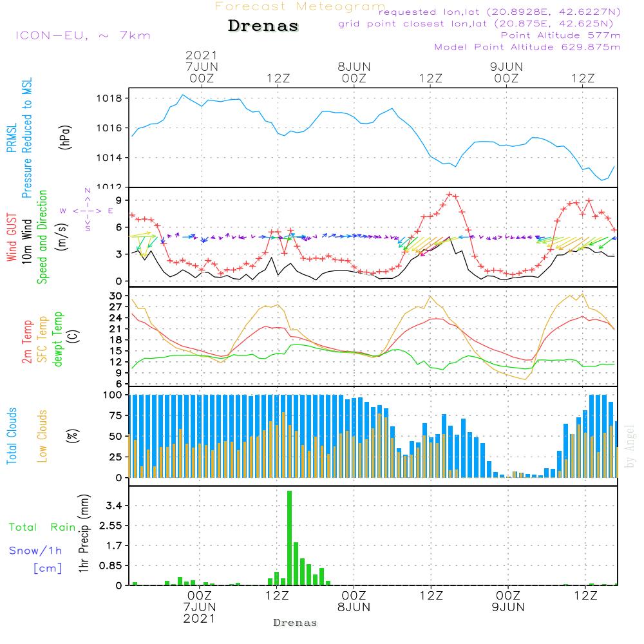Click the orange 'Low Clouds' legend label
Image resolution: width=644 pixels, height=644 pixels.
[x=43, y=436]
